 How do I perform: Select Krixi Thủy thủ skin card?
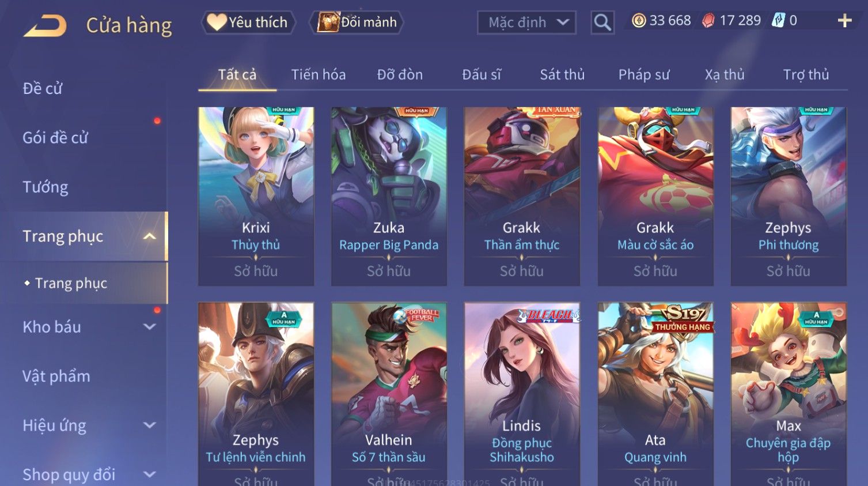pyautogui.click(x=256, y=196)
